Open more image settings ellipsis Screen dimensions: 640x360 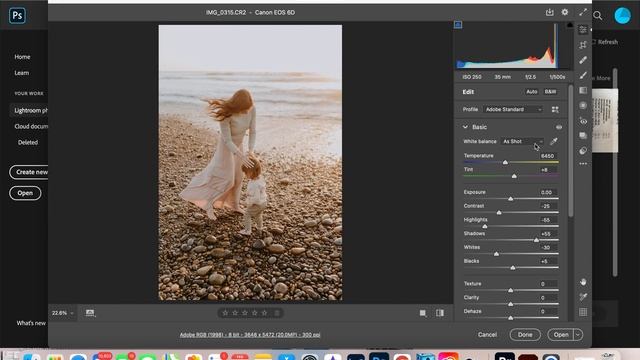(583, 164)
